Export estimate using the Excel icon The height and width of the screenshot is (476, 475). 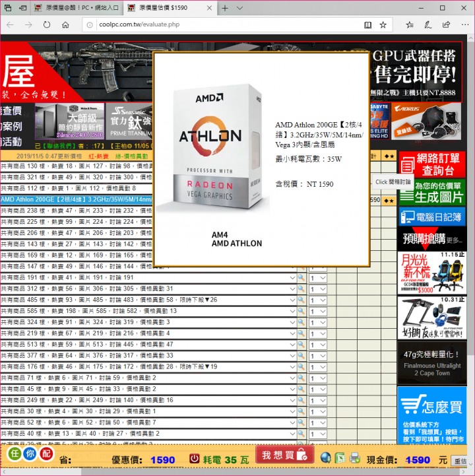tap(340, 458)
